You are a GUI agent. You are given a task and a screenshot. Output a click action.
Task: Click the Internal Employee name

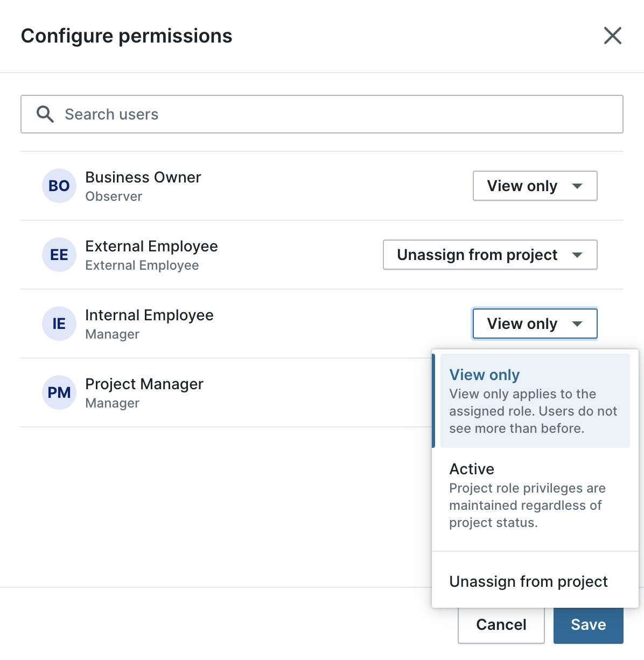pyautogui.click(x=149, y=315)
